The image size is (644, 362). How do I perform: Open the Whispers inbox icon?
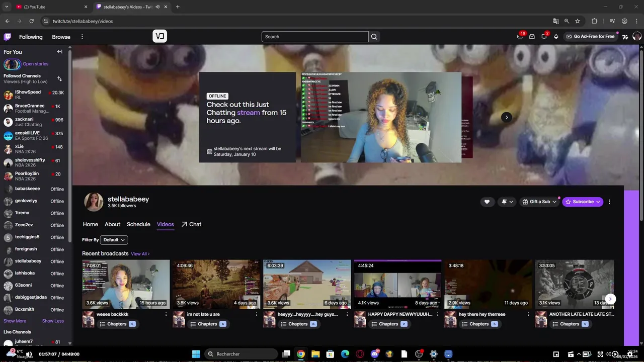[532, 37]
